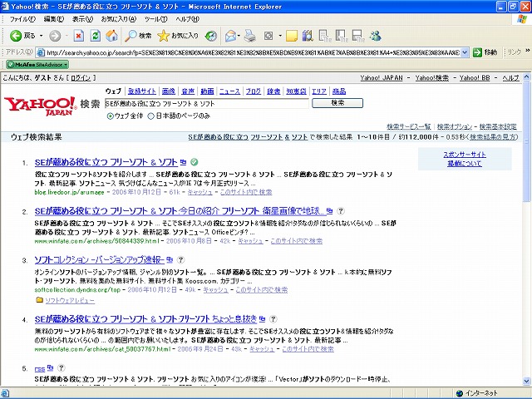Go to the Home page icon

(111, 36)
